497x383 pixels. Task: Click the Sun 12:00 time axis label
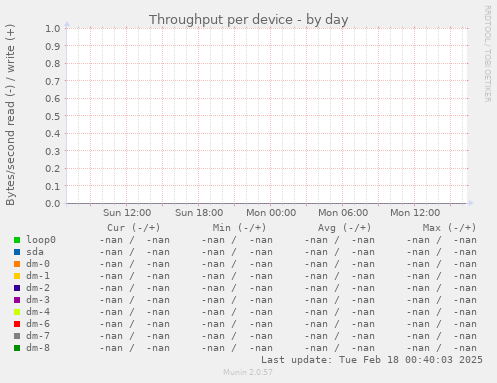[127, 213]
